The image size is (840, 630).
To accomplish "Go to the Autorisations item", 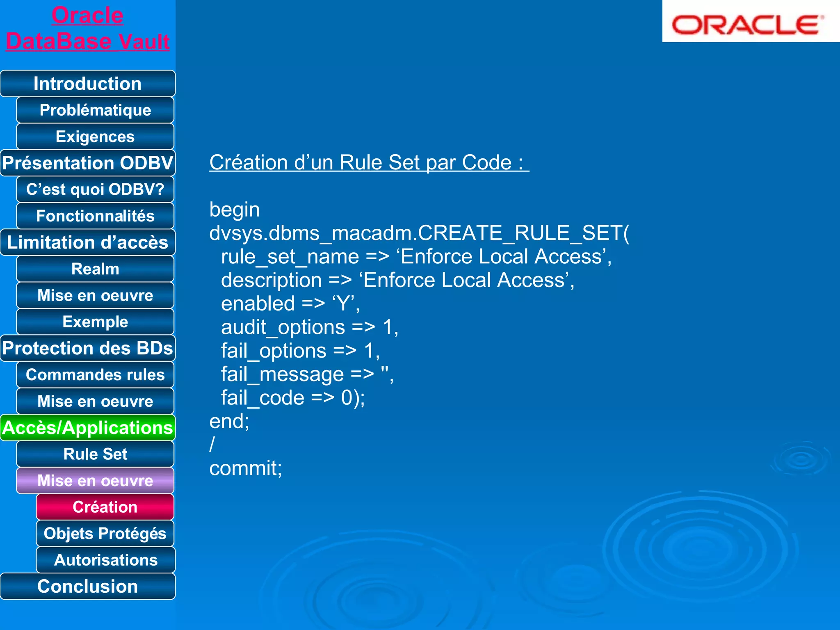I will [x=105, y=560].
